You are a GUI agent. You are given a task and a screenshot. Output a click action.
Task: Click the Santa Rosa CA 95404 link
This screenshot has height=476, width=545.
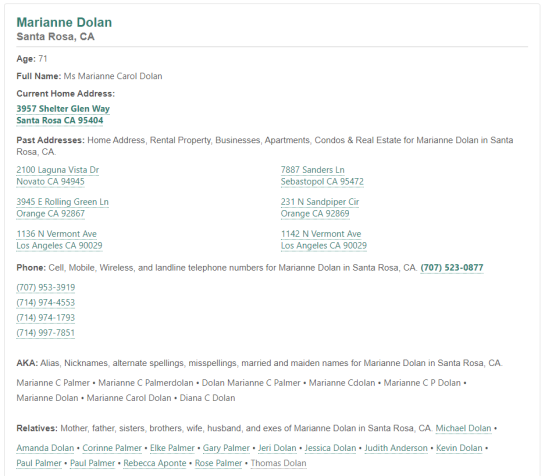tap(60, 121)
